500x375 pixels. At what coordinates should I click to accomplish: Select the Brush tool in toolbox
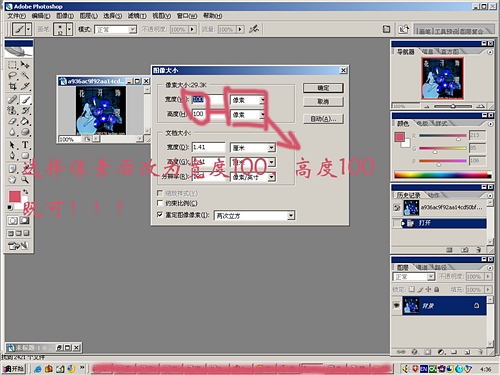pyautogui.click(x=25, y=100)
